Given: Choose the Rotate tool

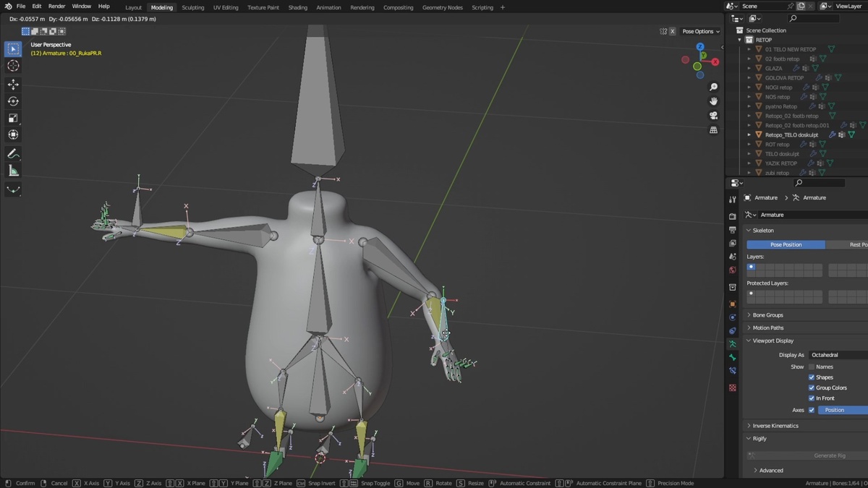Looking at the screenshot, I should (13, 101).
